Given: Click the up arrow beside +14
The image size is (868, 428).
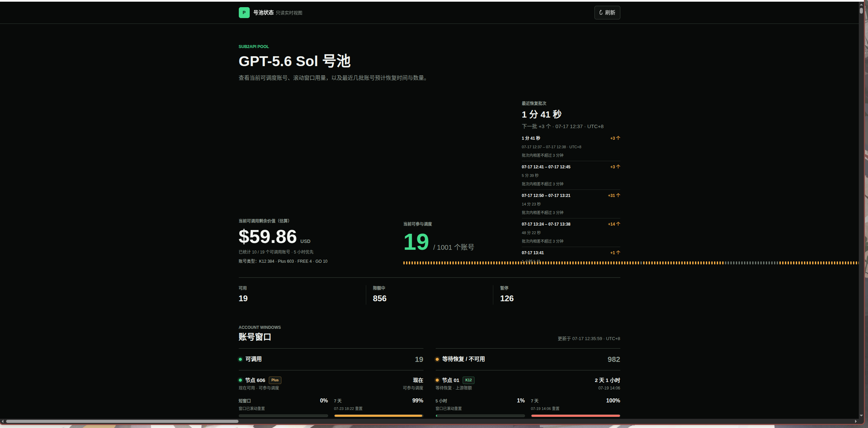Looking at the screenshot, I should tap(618, 224).
